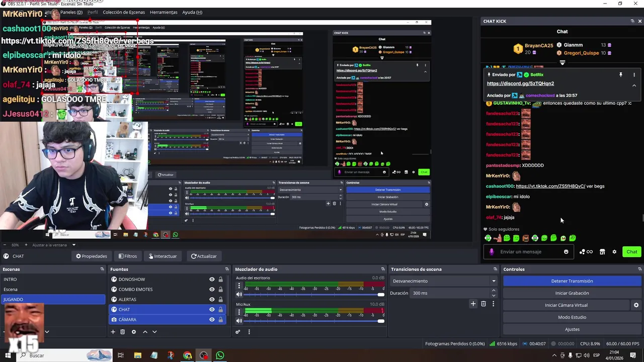Add a new scene transition with the plus icon
The image size is (644, 362).
click(473, 304)
